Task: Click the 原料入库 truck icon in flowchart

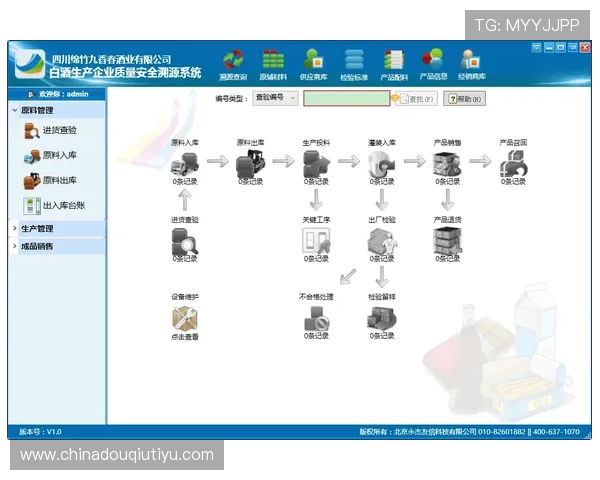Action: (x=185, y=163)
